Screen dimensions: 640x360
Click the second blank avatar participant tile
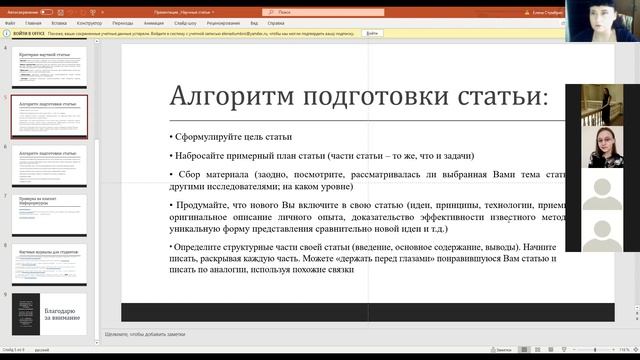(x=602, y=231)
